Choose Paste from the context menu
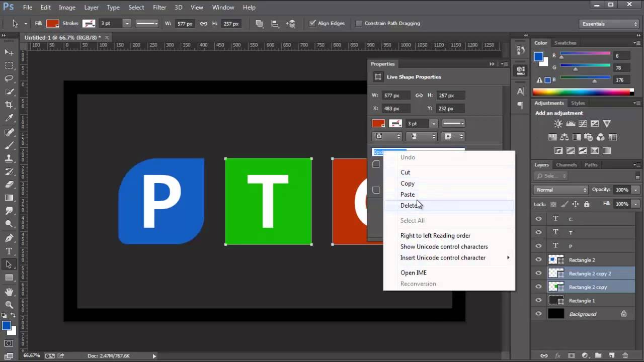Image resolution: width=644 pixels, height=362 pixels. (x=449, y=194)
